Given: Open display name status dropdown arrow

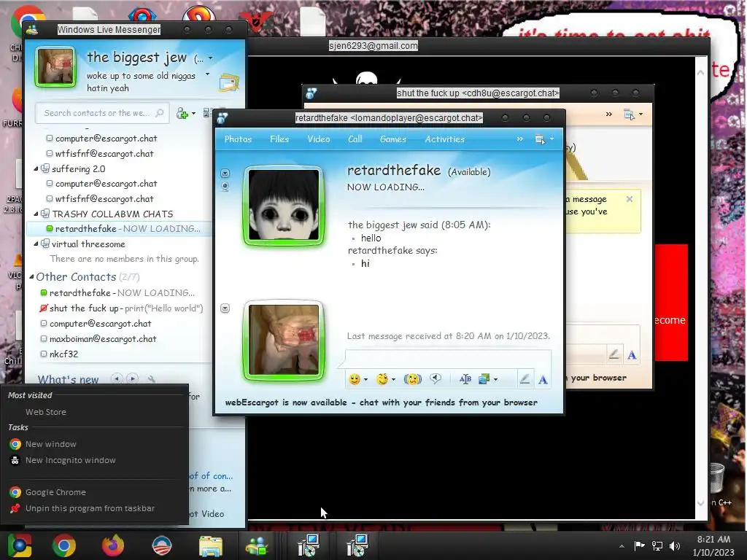Looking at the screenshot, I should (x=211, y=58).
